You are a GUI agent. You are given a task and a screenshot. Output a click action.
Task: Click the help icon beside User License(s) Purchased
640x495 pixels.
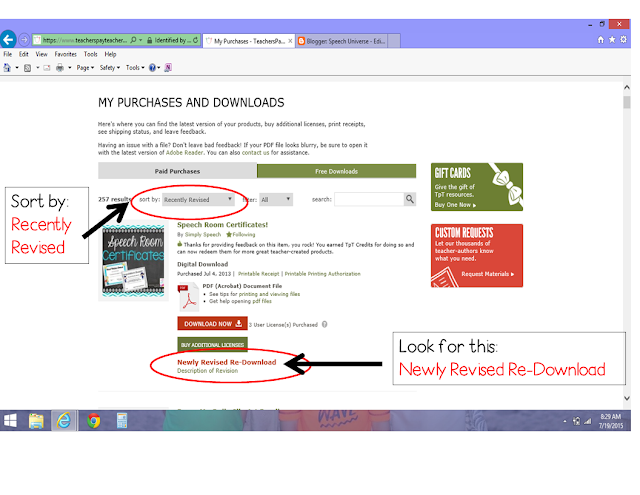324,324
